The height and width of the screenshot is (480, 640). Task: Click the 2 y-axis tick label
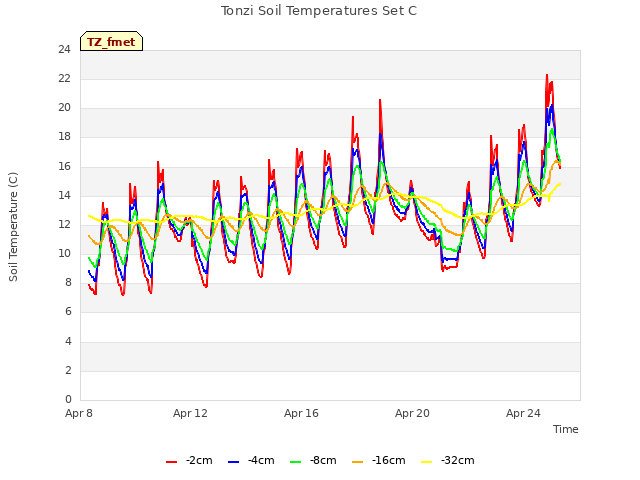coord(68,370)
